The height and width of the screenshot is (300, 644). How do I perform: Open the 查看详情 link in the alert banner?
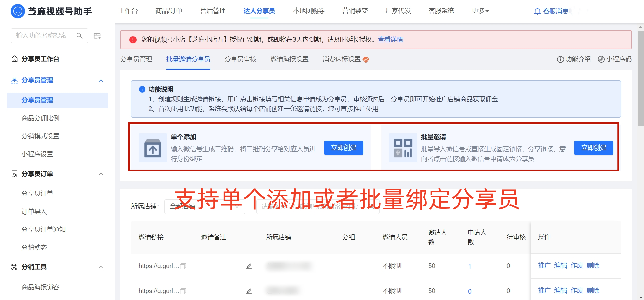(390, 40)
